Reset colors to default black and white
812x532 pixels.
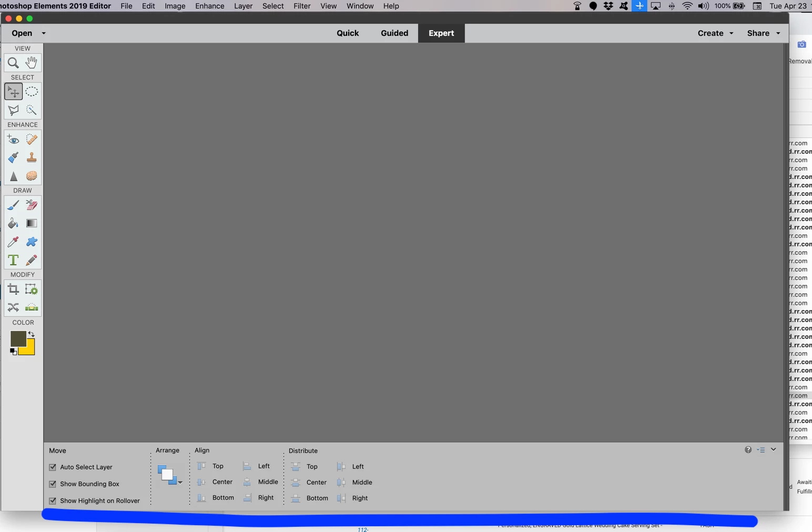pyautogui.click(x=14, y=352)
